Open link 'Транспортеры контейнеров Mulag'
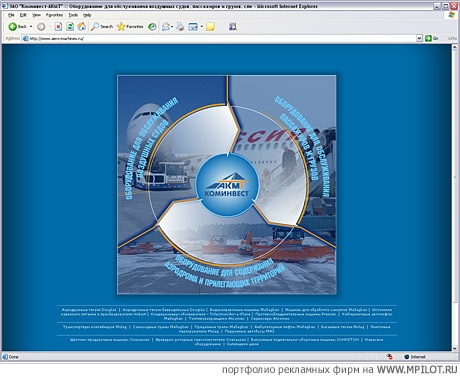The height and width of the screenshot is (377, 460). point(95,327)
